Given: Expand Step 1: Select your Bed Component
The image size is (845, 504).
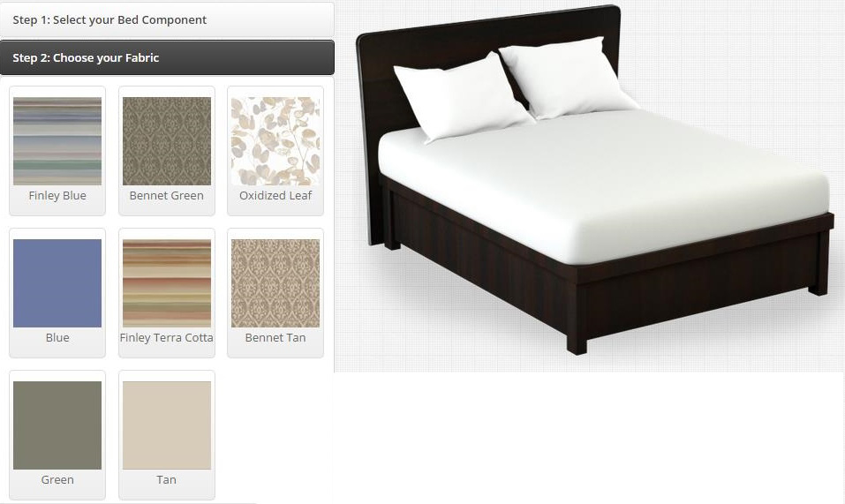Looking at the screenshot, I should point(167,20).
